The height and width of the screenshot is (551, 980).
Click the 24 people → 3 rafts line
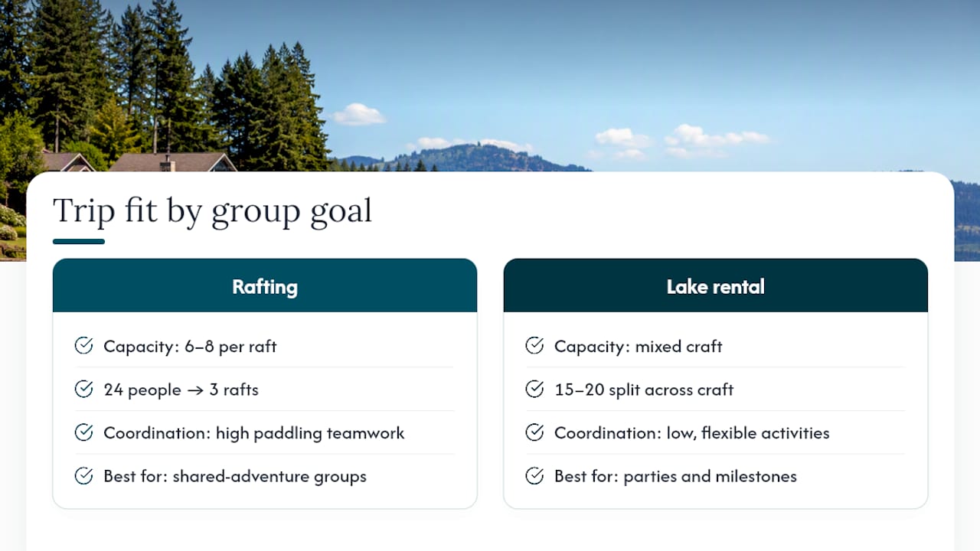pos(181,390)
